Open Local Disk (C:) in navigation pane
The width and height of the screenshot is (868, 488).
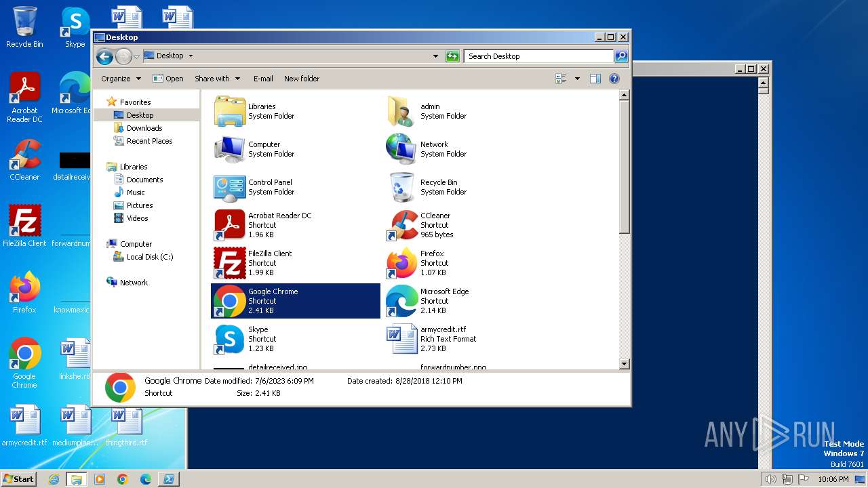coord(149,257)
